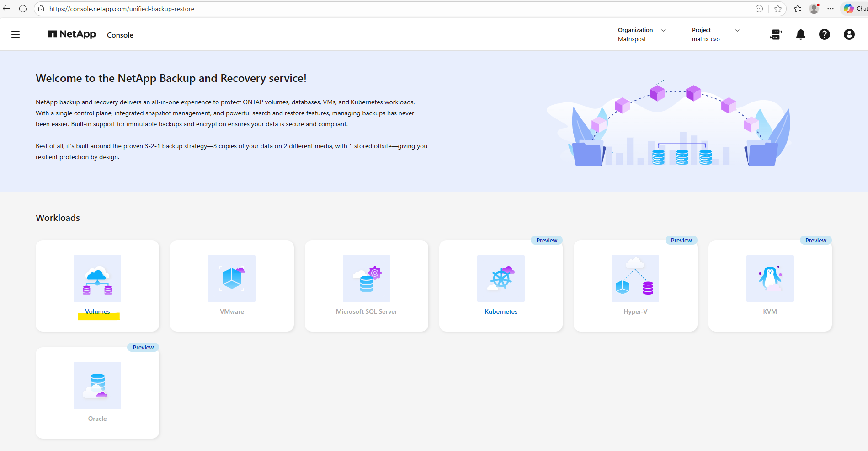Open the help question mark icon

coord(824,34)
